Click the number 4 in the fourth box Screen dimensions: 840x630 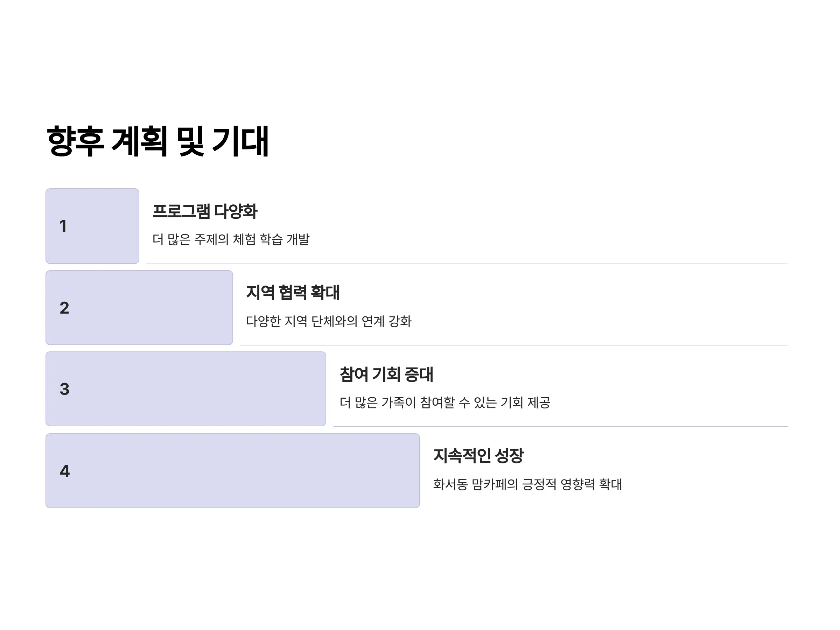[64, 471]
